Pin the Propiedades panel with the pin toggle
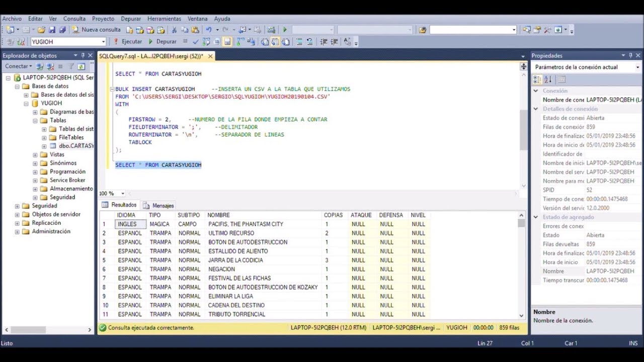Screen dimensions: 644x362 [629, 55]
